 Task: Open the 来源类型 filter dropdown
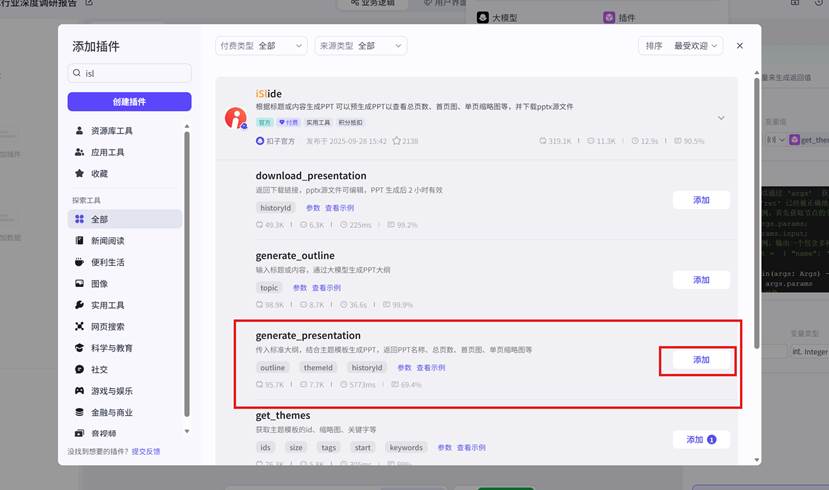point(361,46)
